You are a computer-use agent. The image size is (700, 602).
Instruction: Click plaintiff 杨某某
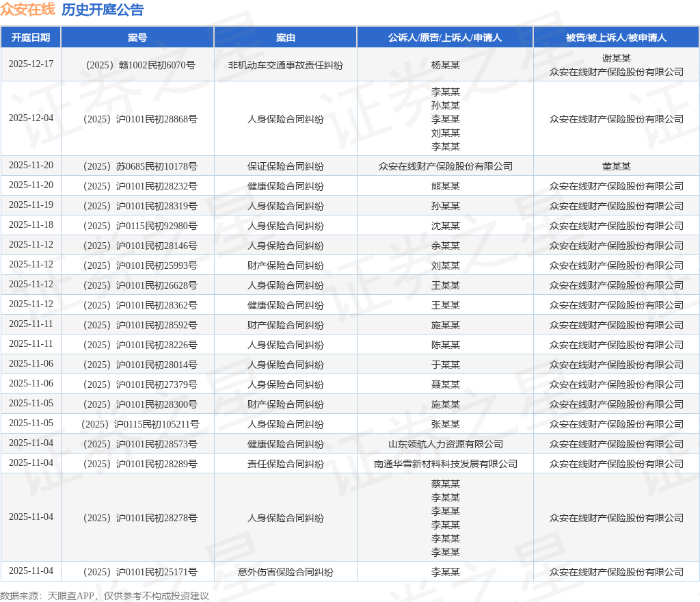coord(445,65)
